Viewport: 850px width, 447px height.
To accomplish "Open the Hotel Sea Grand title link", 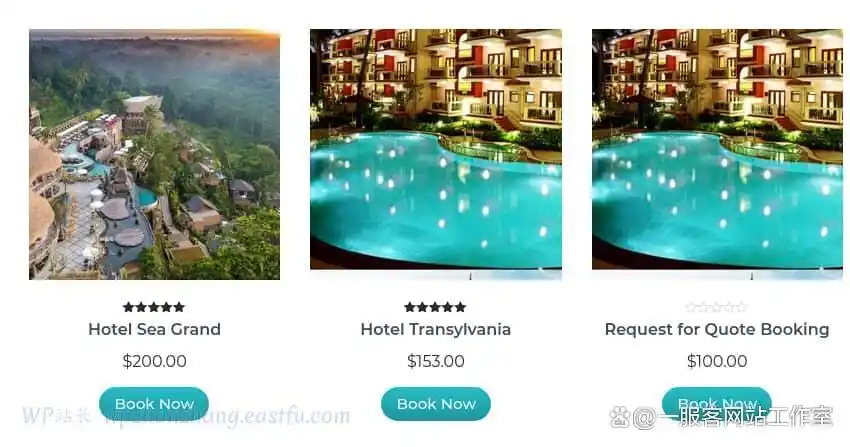I will (x=154, y=329).
